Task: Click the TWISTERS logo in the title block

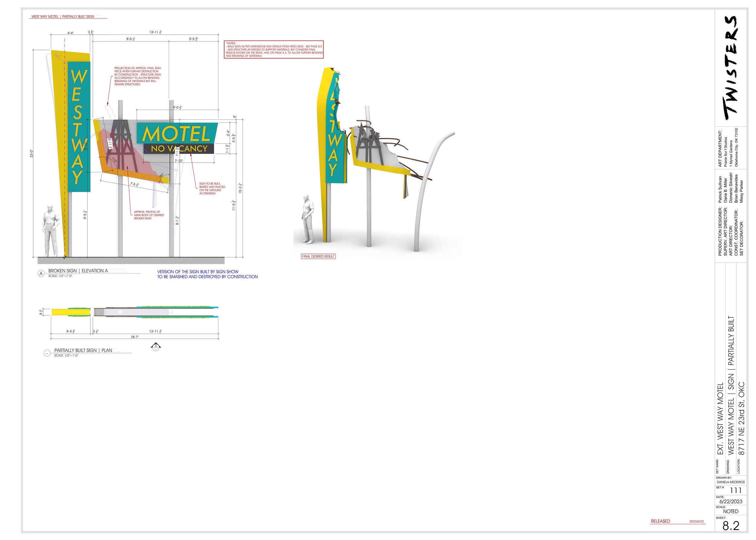Action: click(730, 67)
